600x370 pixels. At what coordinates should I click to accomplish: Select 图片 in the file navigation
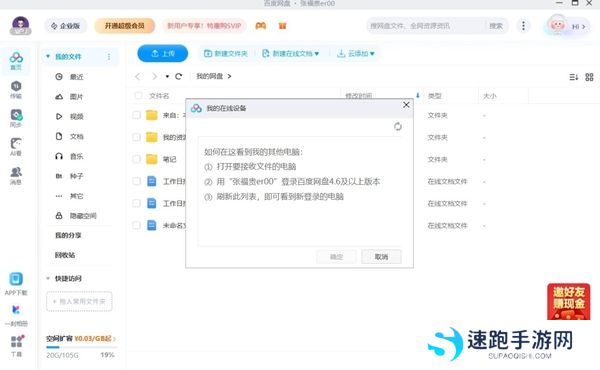[77, 96]
